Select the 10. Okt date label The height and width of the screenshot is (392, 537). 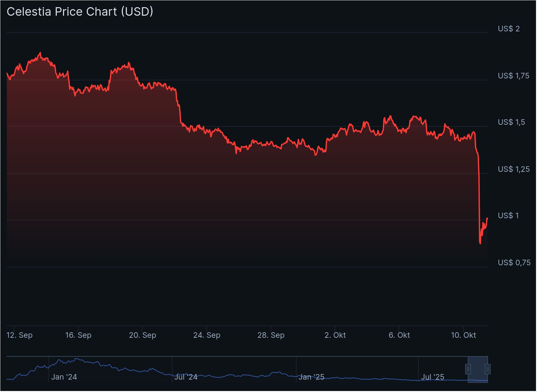(x=464, y=335)
